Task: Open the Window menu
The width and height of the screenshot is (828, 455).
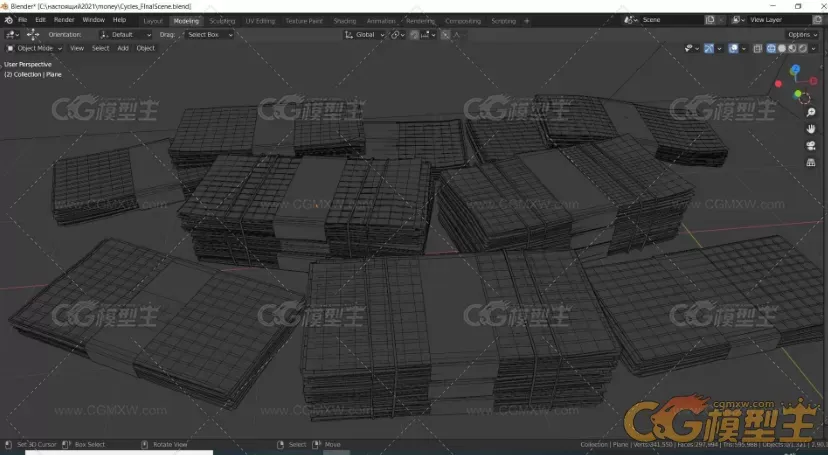Action: tap(93, 20)
